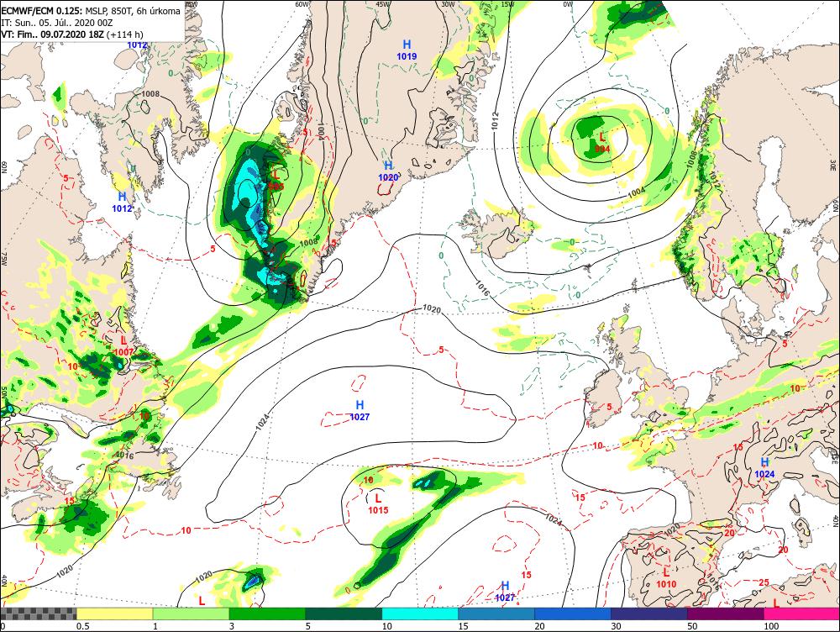
Task: Click the 'L 1010' low over Spain
Action: 666,578
